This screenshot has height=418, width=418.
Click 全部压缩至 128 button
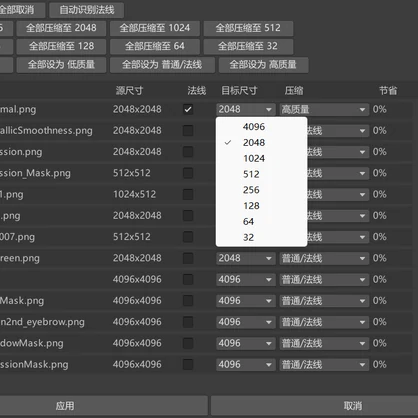[61, 46]
